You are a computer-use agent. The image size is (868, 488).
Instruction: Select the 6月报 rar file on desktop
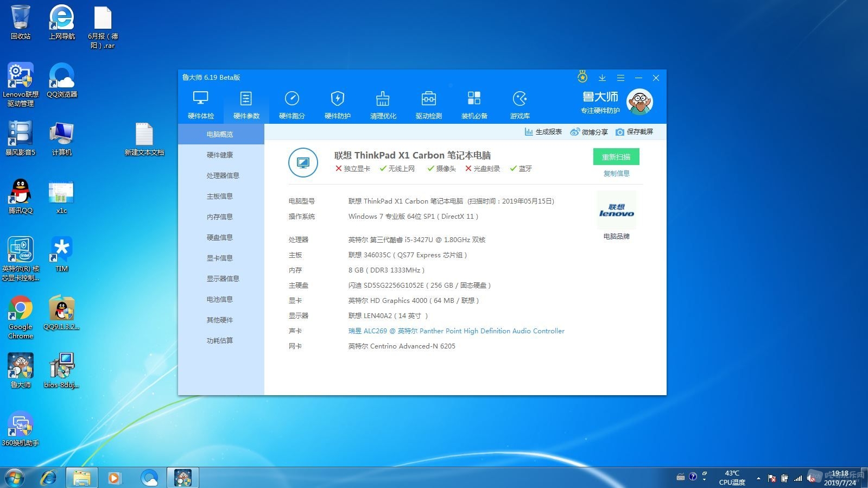(103, 27)
